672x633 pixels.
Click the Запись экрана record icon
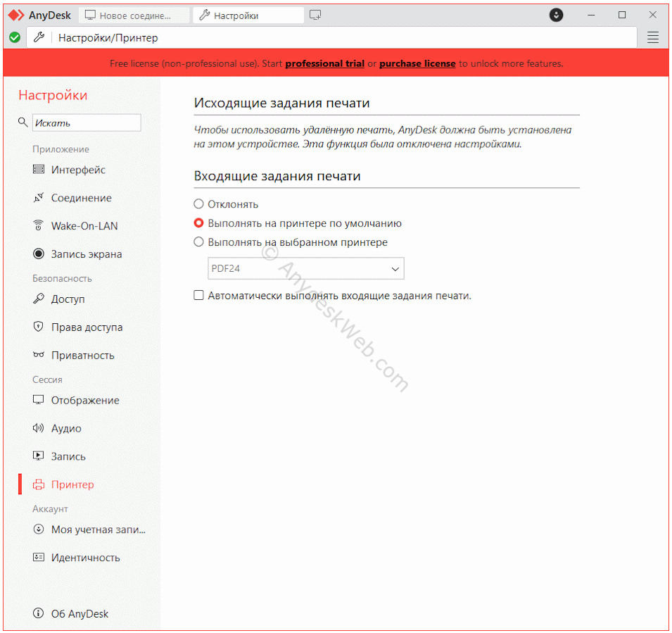(x=39, y=254)
